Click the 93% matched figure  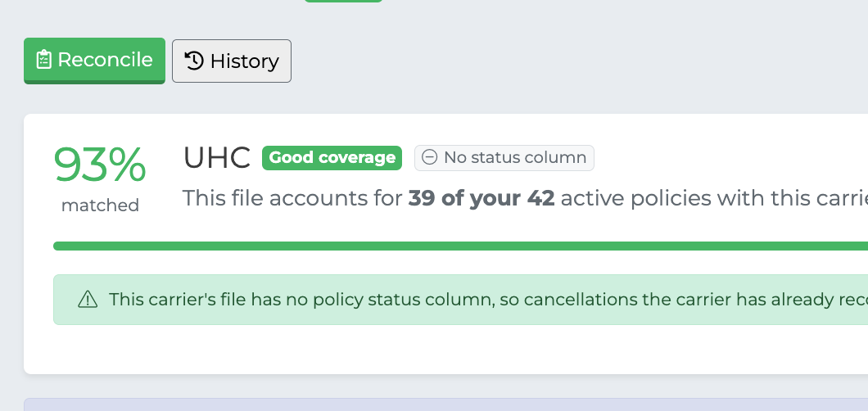[100, 165]
